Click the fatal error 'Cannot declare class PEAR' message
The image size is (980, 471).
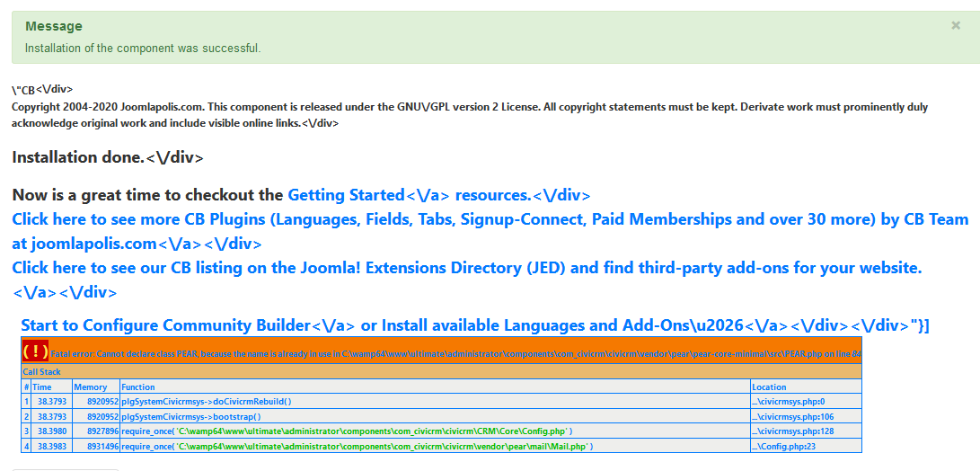click(455, 353)
